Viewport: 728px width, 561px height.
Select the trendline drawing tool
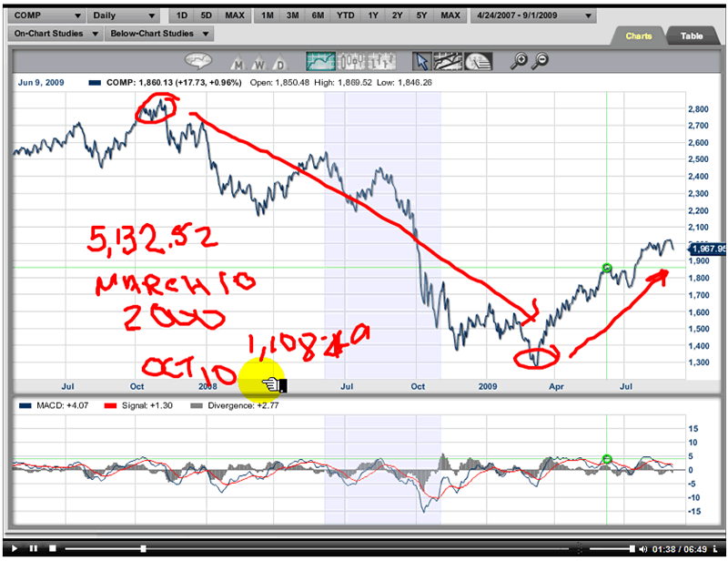coord(448,61)
